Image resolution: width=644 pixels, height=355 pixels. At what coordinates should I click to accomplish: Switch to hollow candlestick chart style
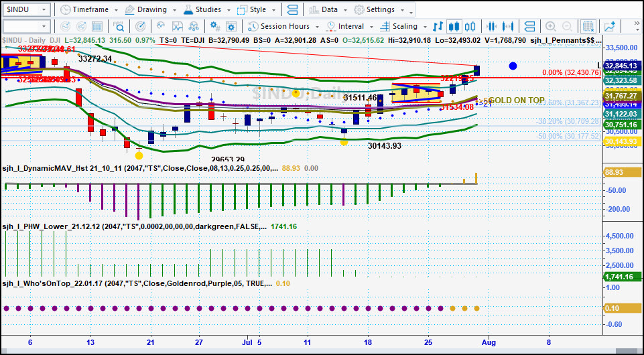coord(470,27)
